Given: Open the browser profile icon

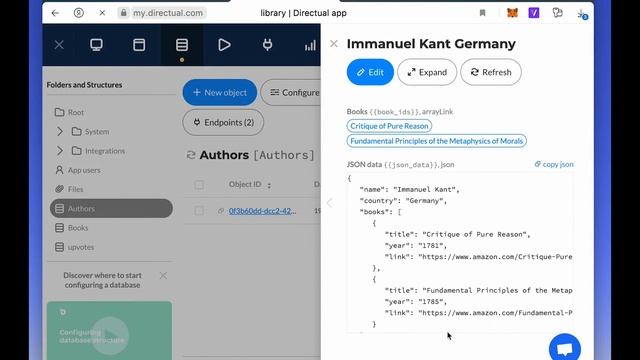Looking at the screenshot, I should (79, 13).
